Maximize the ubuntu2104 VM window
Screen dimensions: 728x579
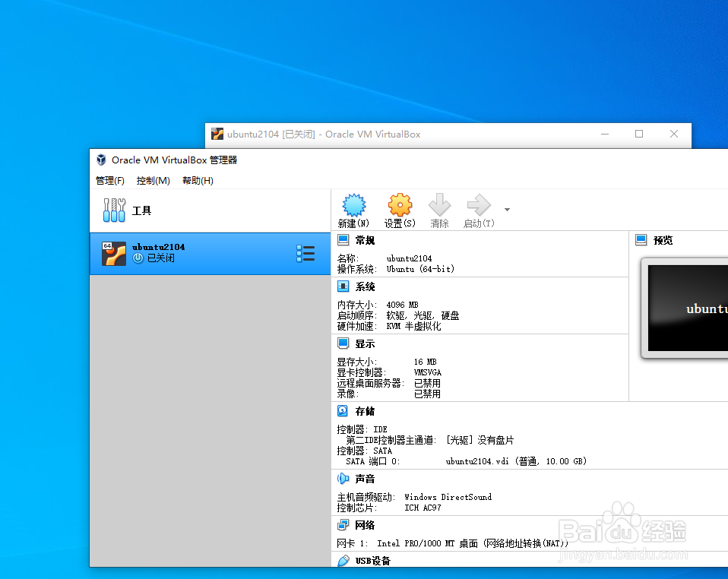(639, 134)
